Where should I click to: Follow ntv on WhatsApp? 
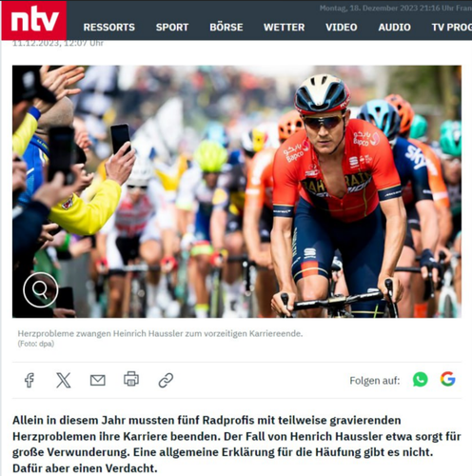[421, 379]
